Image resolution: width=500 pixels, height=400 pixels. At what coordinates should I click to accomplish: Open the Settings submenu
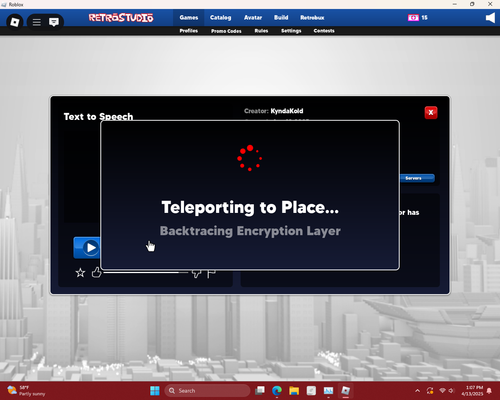[291, 31]
